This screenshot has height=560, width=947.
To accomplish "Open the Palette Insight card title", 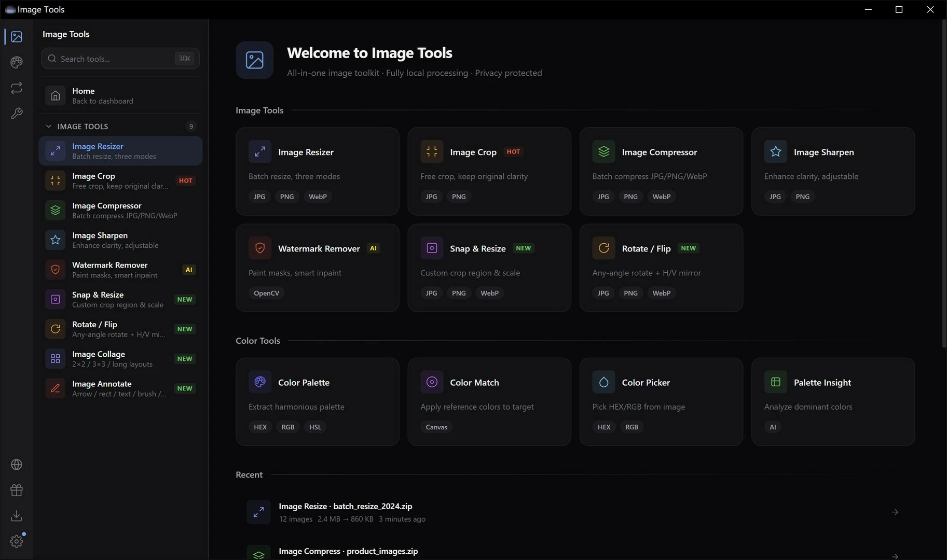I will [x=822, y=382].
